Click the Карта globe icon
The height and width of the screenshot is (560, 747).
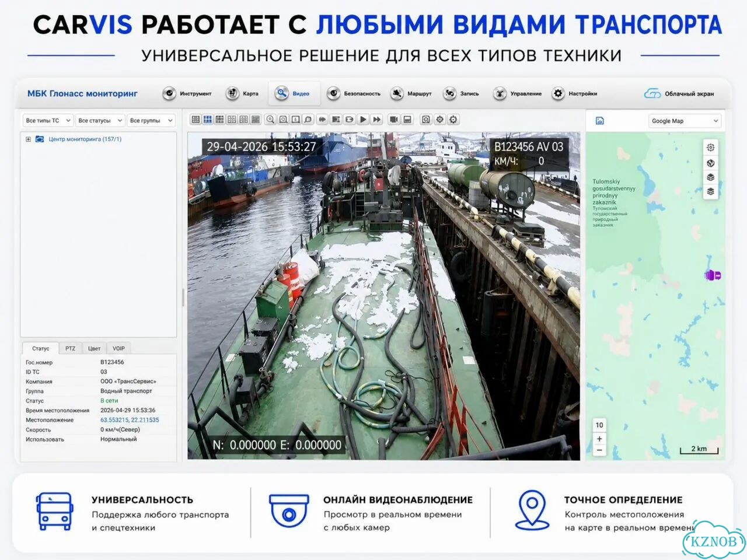tap(233, 93)
